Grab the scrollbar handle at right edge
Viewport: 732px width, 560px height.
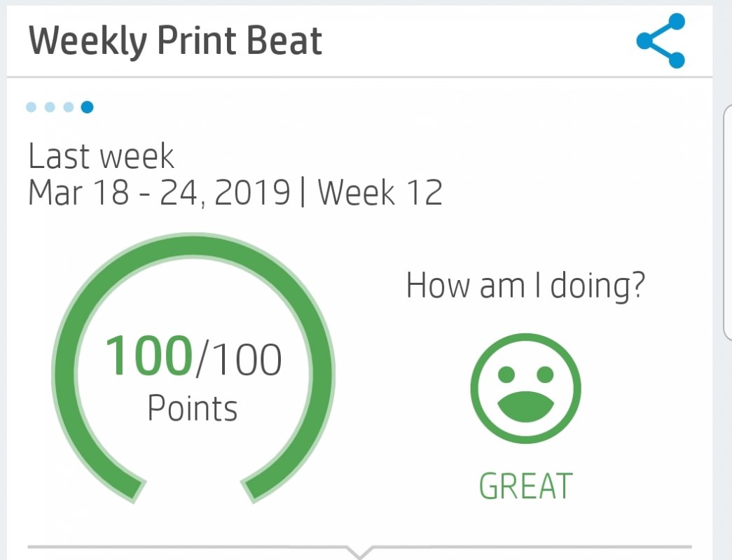(x=727, y=222)
